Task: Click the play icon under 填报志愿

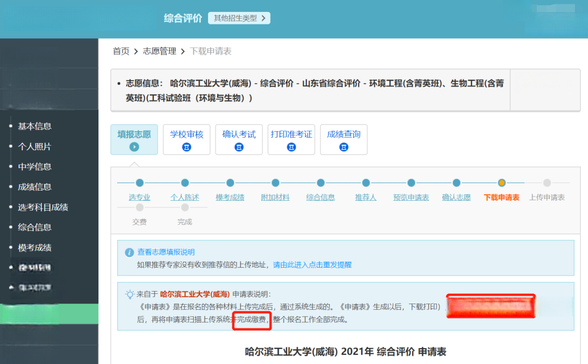Action: click(134, 147)
